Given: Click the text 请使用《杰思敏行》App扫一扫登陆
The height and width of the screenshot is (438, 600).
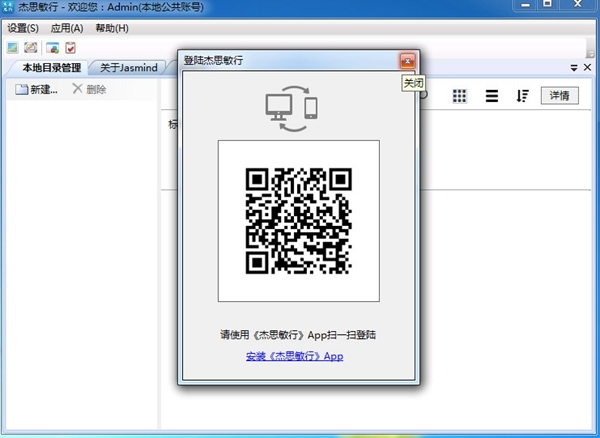Looking at the screenshot, I should (298, 335).
